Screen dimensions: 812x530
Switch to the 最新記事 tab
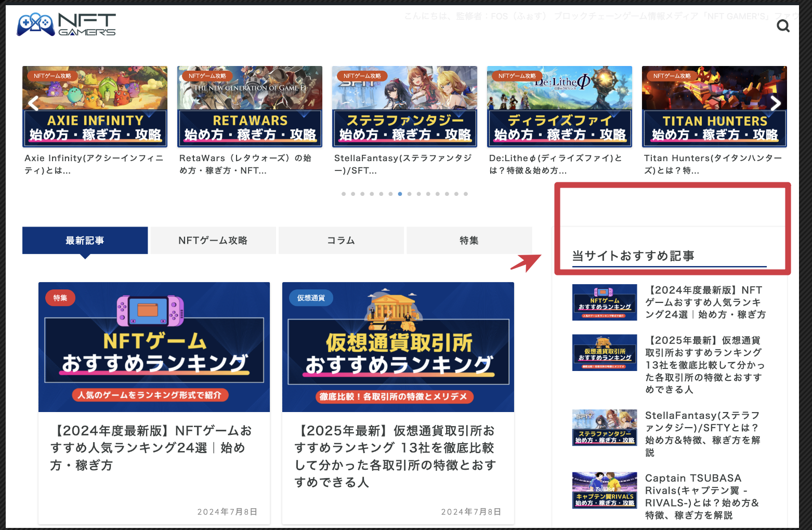click(x=85, y=241)
